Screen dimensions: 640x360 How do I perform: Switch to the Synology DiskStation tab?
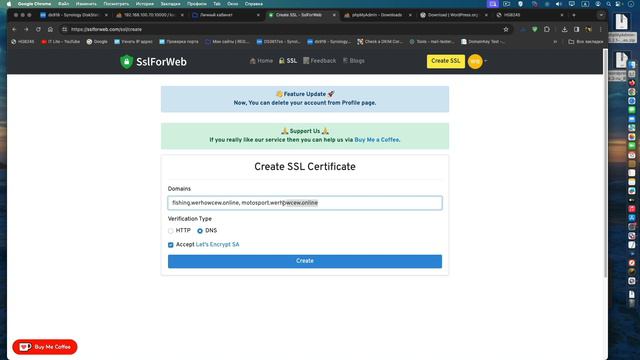(73, 15)
